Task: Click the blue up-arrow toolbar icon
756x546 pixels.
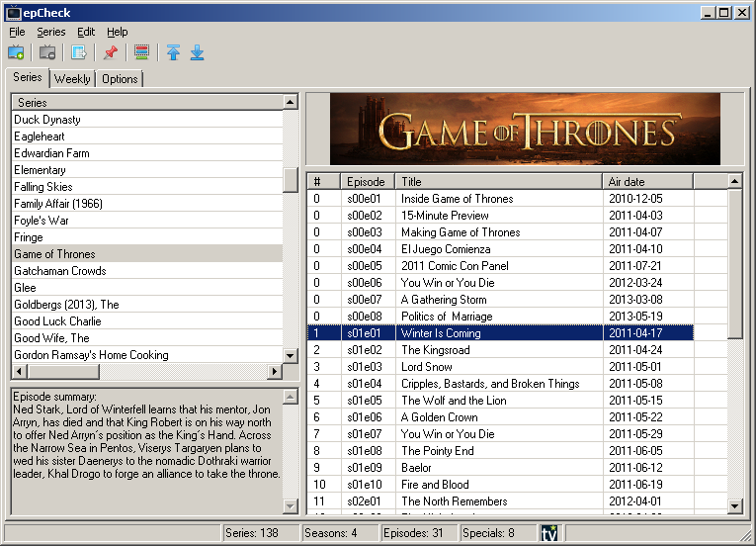Action: (173, 52)
